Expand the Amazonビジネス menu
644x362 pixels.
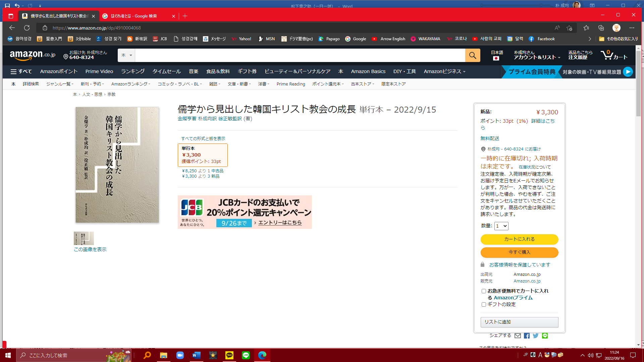[x=444, y=71]
